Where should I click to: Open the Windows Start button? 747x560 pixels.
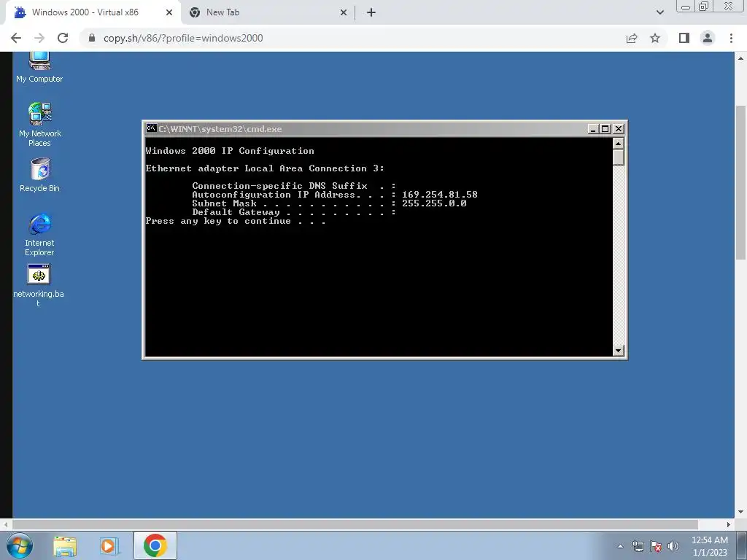coord(20,545)
